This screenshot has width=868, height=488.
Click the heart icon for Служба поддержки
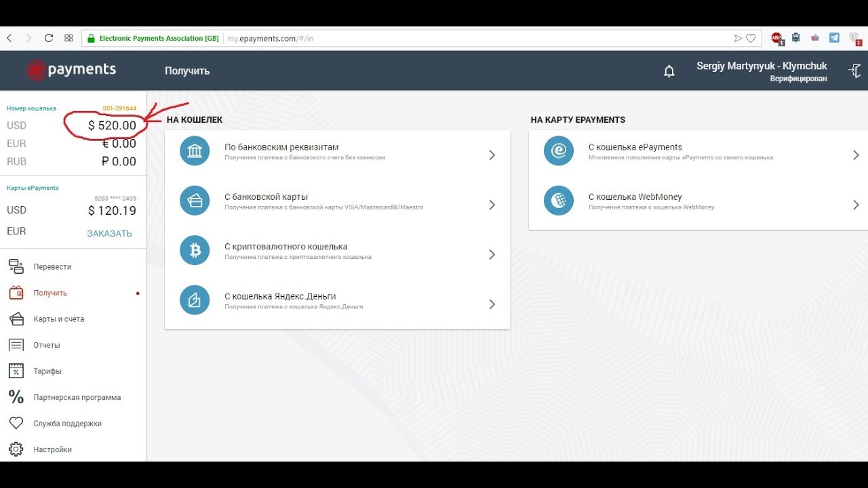coord(16,423)
